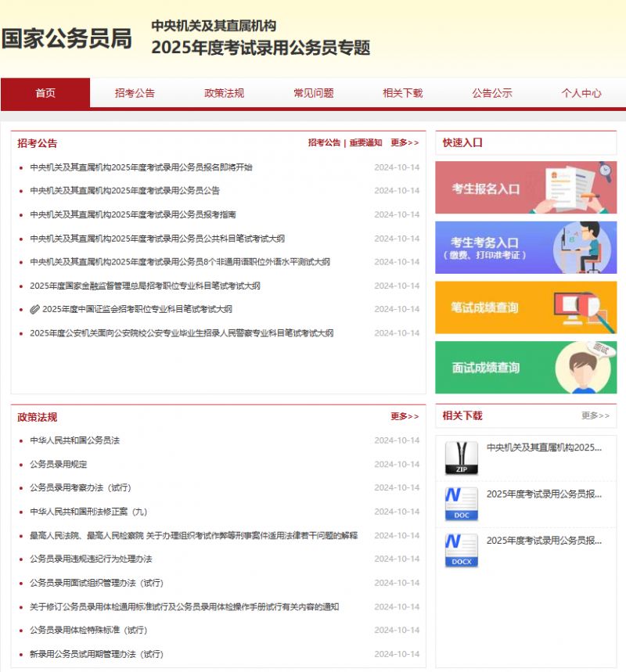
Task: Open the 个人中心 nav tab
Action: pyautogui.click(x=581, y=93)
